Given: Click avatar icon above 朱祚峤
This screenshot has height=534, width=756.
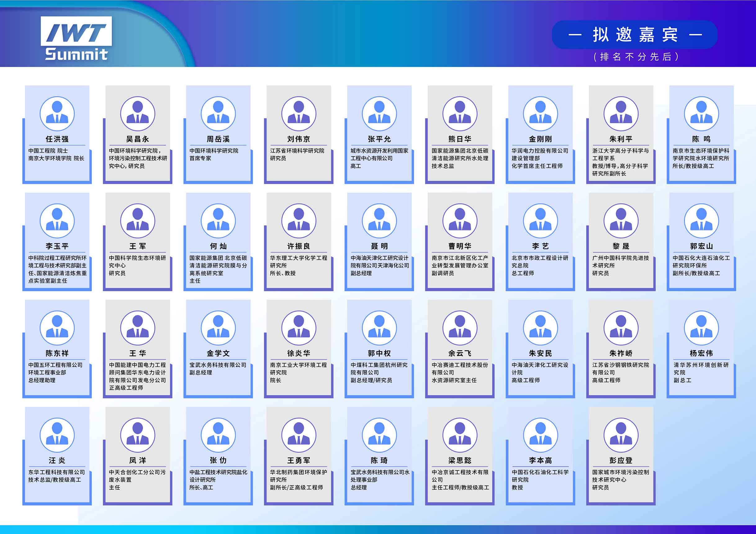Looking at the screenshot, I should (x=621, y=328).
